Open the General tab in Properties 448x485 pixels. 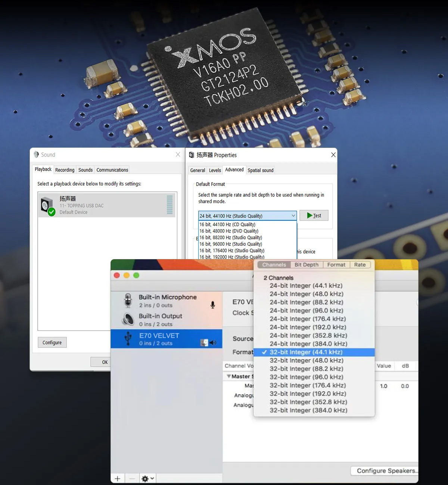[x=197, y=170]
